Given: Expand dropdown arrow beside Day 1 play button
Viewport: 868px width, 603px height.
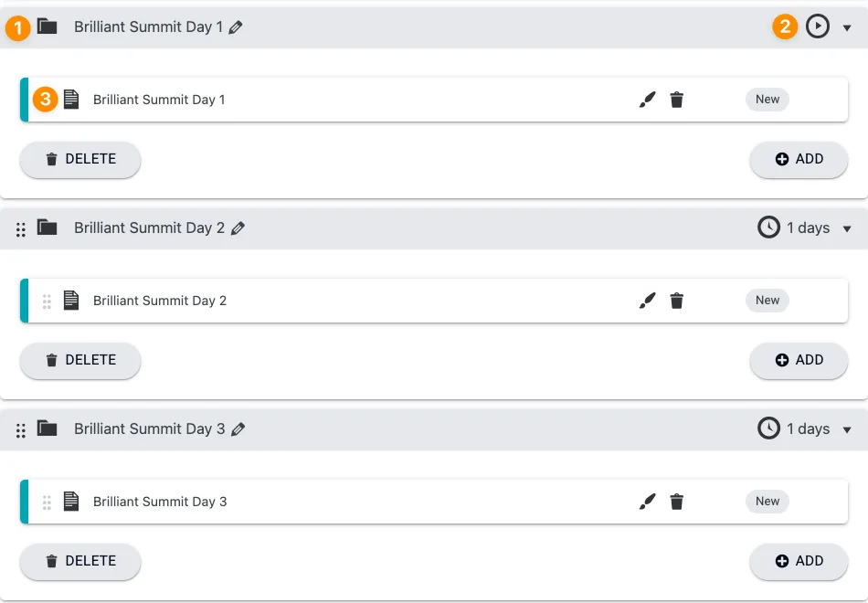Looking at the screenshot, I should [x=845, y=27].
